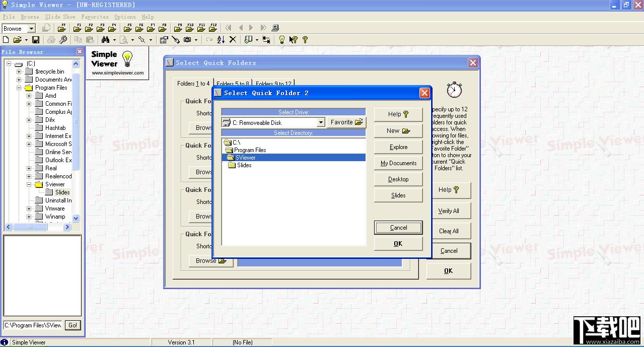Click the File Browser vertical scrollbar
Screen dimensions: 644x347
point(76,141)
